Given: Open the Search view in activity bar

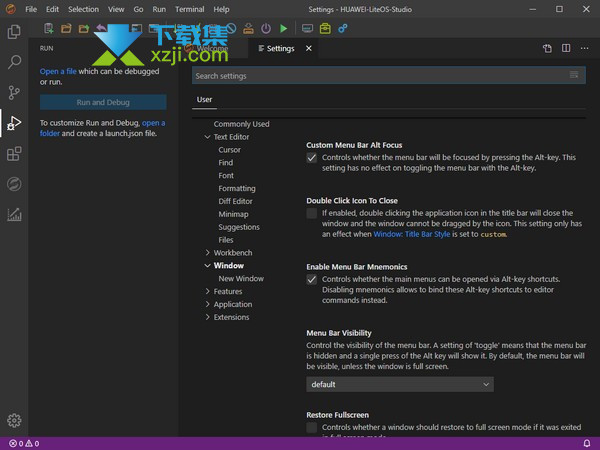Looking at the screenshot, I should (14, 62).
